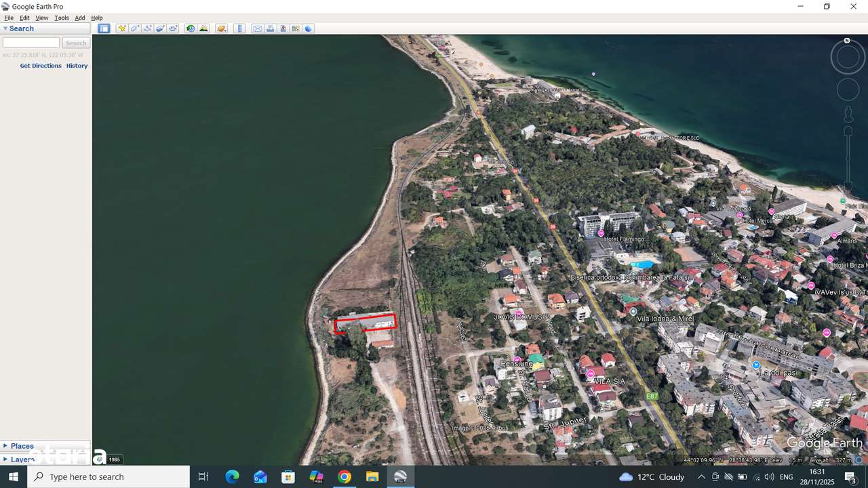
Task: Select the Add Placemark tool
Action: (x=121, y=28)
